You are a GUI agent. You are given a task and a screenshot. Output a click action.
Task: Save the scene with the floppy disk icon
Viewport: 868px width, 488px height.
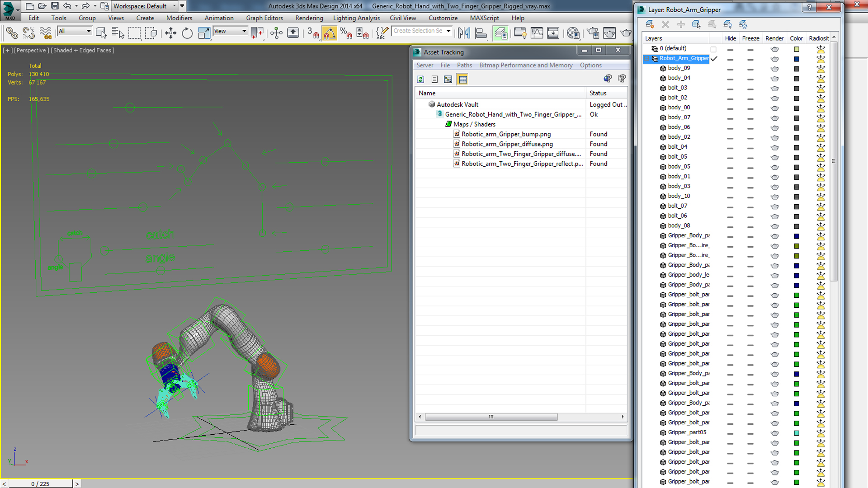(x=55, y=6)
